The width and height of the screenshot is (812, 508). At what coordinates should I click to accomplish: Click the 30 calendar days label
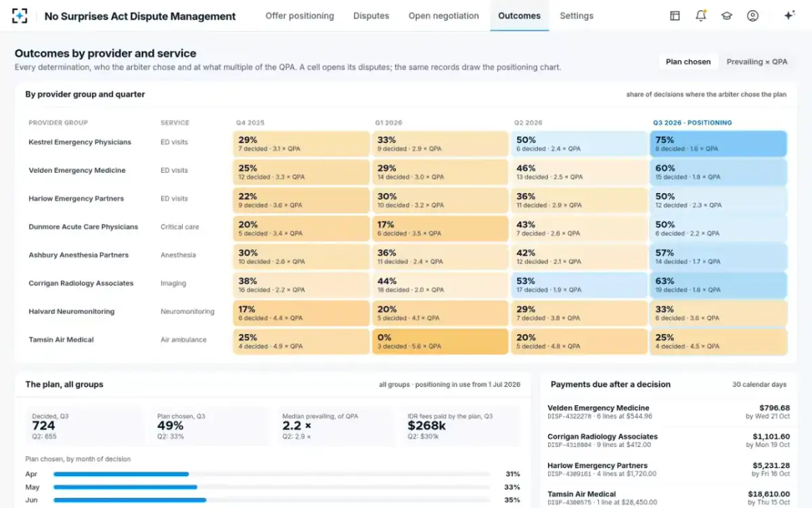759,385
